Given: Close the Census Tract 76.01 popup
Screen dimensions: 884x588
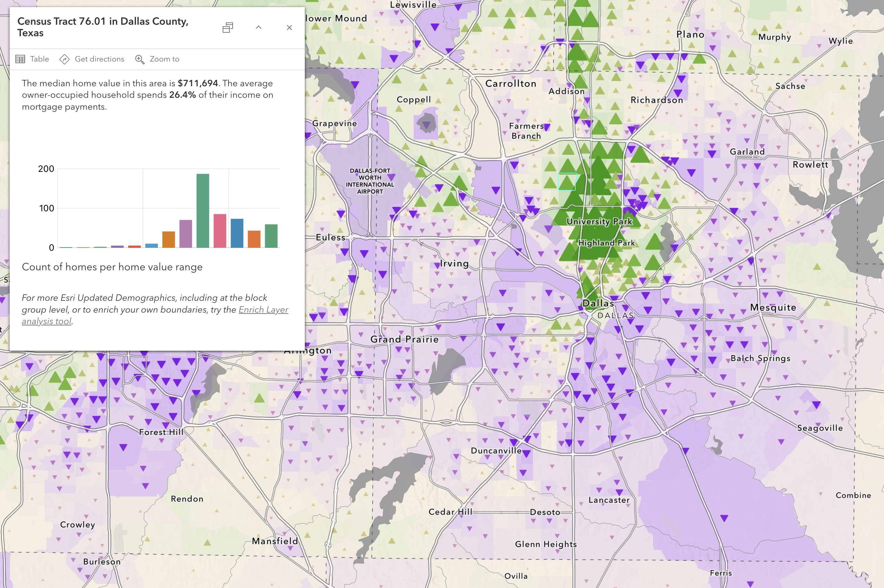Looking at the screenshot, I should (x=289, y=27).
